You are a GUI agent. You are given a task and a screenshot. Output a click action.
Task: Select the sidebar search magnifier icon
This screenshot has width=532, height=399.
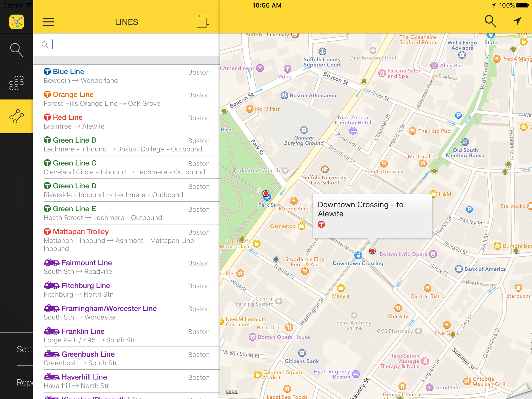17,50
